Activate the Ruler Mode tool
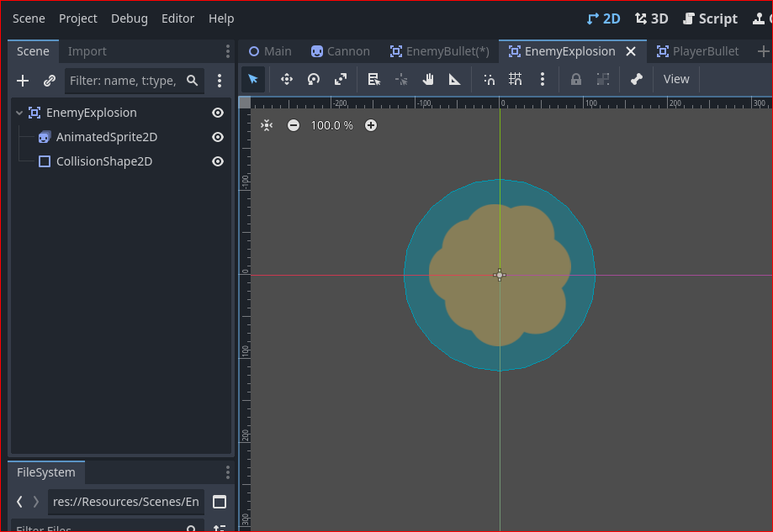 [454, 79]
